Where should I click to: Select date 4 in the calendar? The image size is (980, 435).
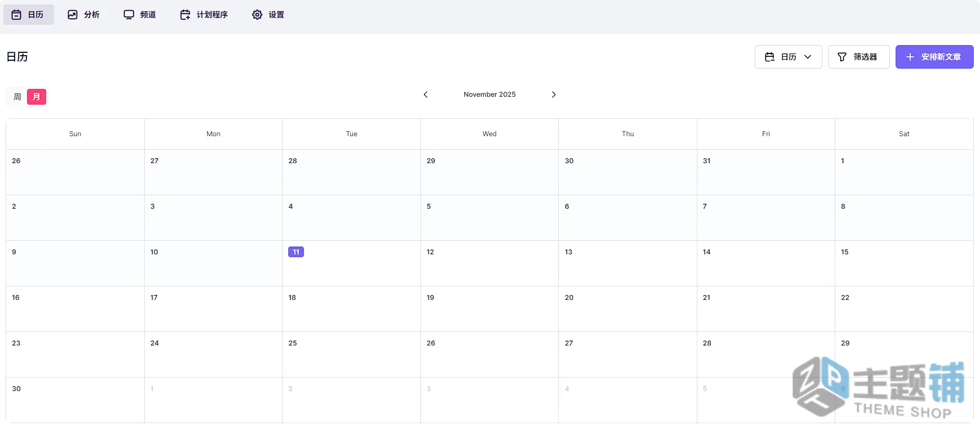click(x=352, y=218)
